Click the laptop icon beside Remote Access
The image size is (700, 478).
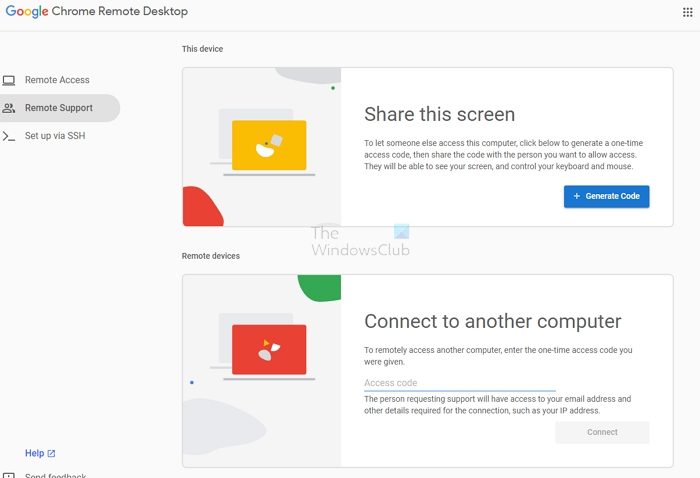[x=8, y=80]
